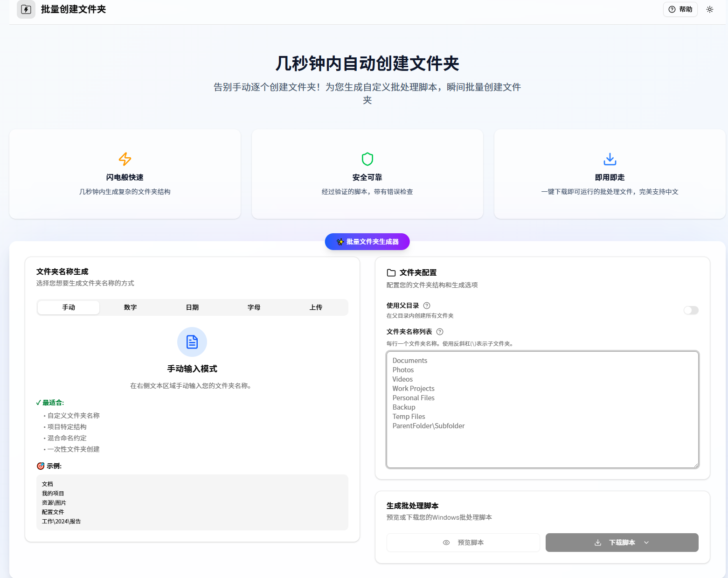This screenshot has width=728, height=578.
Task: Click the 安全可靠 shield icon
Action: point(367,159)
